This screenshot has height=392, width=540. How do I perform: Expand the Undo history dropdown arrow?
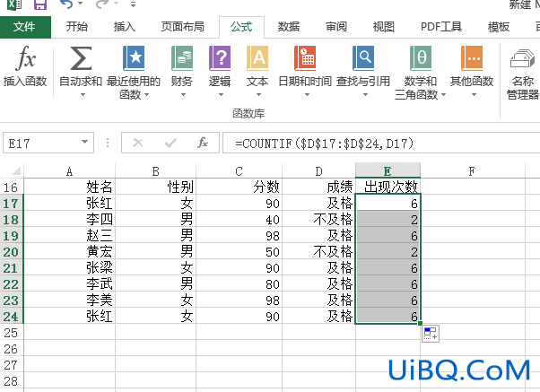pos(80,4)
